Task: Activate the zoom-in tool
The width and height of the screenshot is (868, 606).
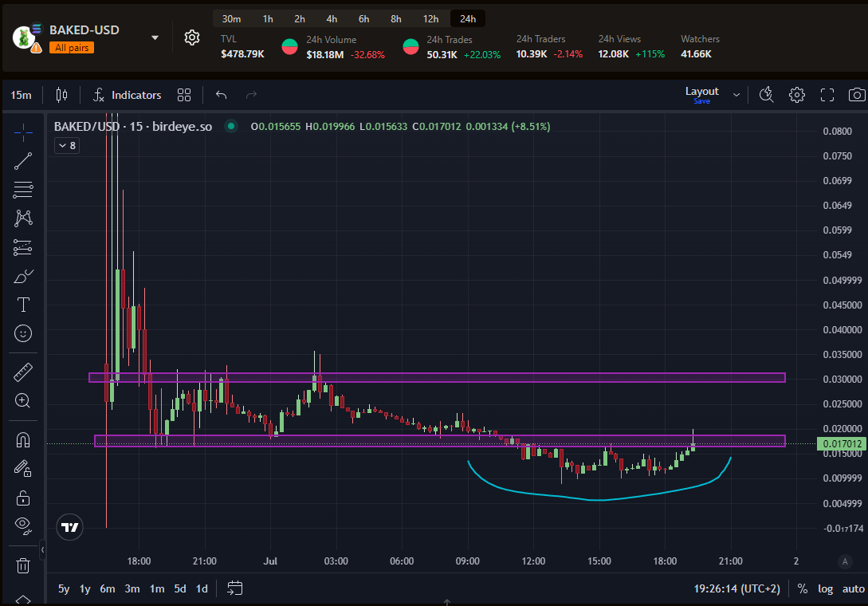Action: (23, 400)
